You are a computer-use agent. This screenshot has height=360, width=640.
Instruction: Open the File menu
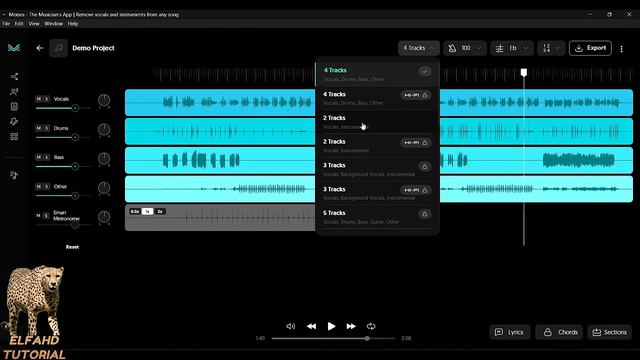pos(6,24)
